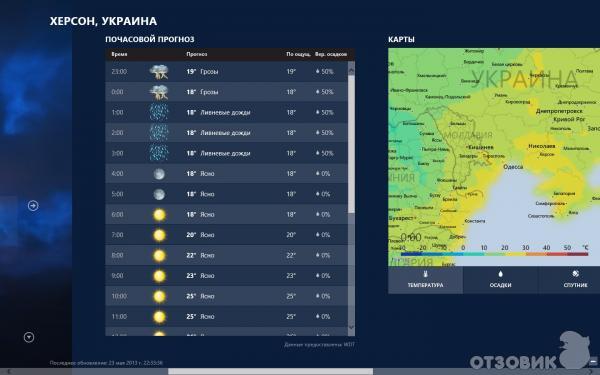The height and width of the screenshot is (375, 600).
Task: Select the 23:00 Грозы forecast row text
Action: tap(202, 72)
